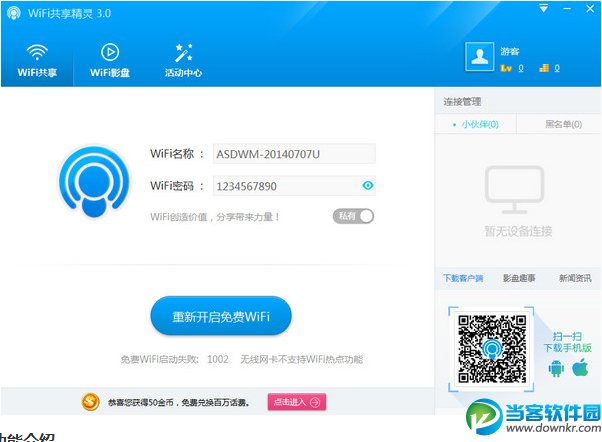Click the 恭喜您获得50金币 promo text
This screenshot has width=602, height=442.
pos(179,402)
